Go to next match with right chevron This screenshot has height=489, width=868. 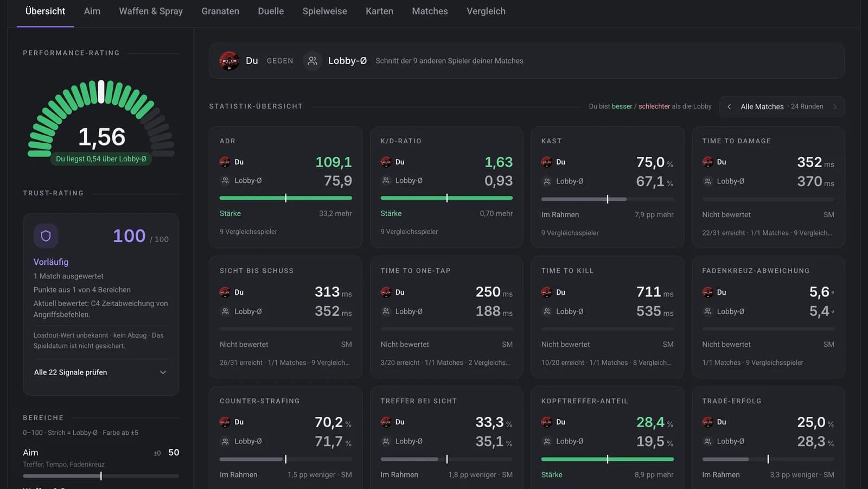[835, 106]
